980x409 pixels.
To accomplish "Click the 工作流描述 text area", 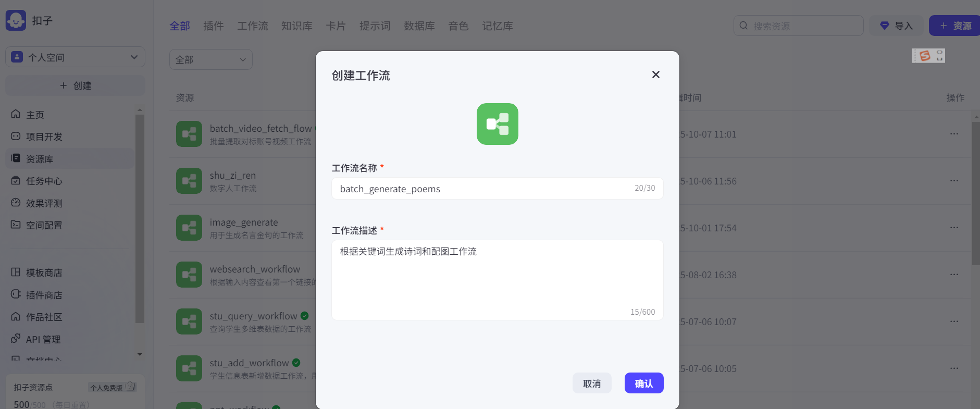I will [498, 280].
